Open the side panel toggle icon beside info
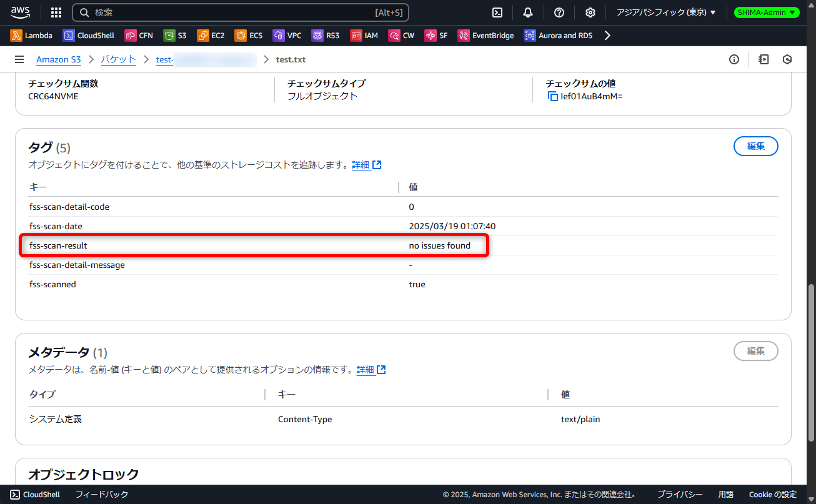Image resolution: width=816 pixels, height=504 pixels. coord(764,59)
